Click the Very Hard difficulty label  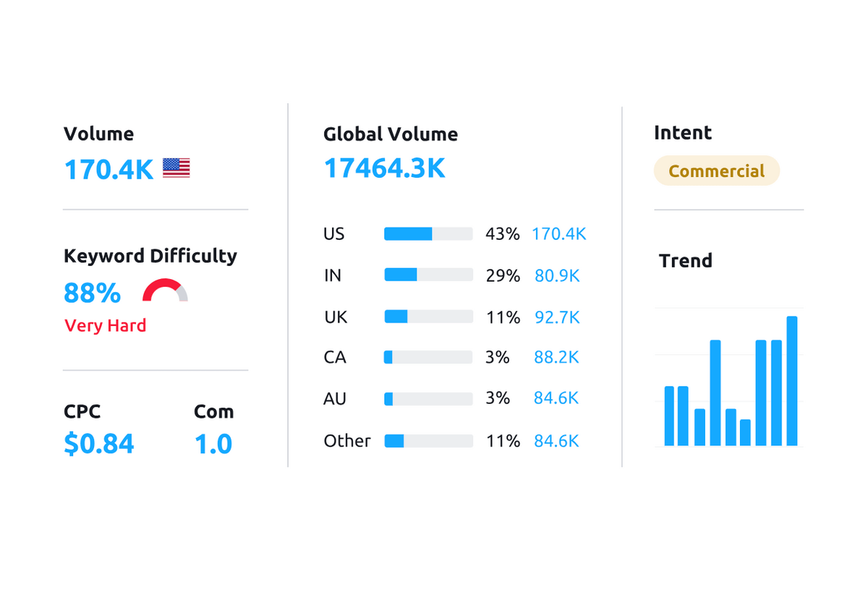(x=106, y=326)
